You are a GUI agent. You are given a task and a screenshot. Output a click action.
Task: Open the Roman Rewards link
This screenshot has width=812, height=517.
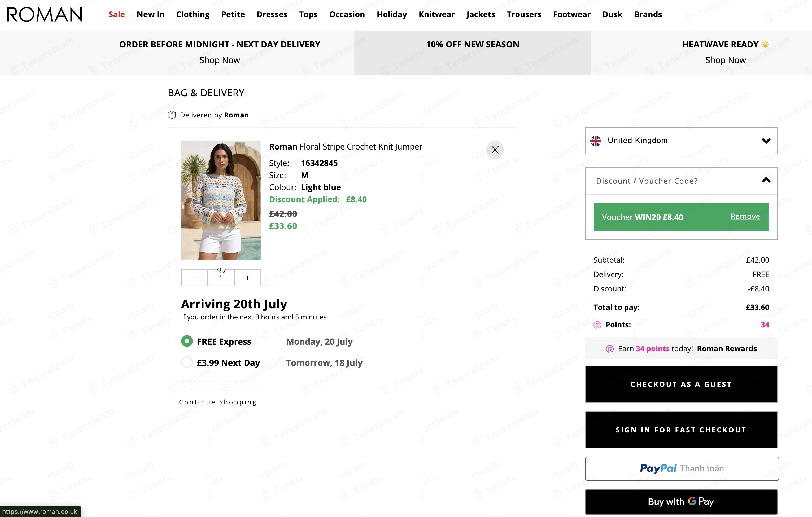tap(727, 348)
